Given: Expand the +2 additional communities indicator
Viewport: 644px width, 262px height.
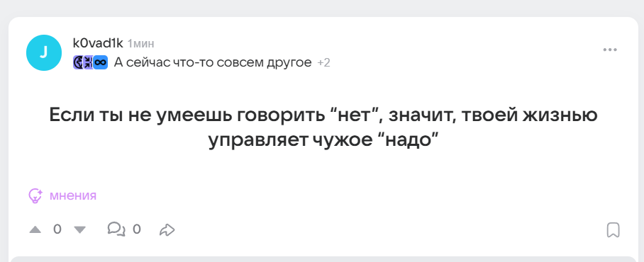Looking at the screenshot, I should pyautogui.click(x=323, y=63).
